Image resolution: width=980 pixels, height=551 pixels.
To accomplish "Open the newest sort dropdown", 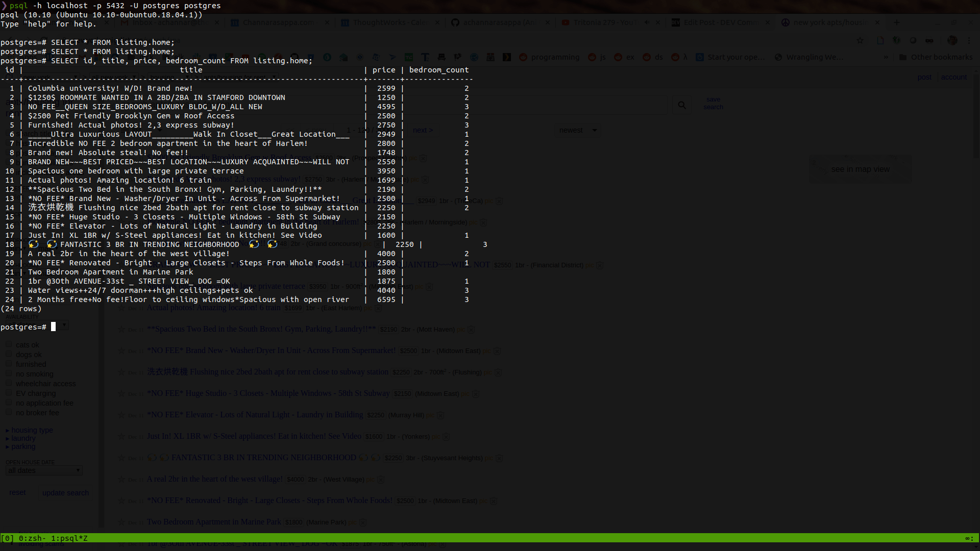I will (577, 130).
